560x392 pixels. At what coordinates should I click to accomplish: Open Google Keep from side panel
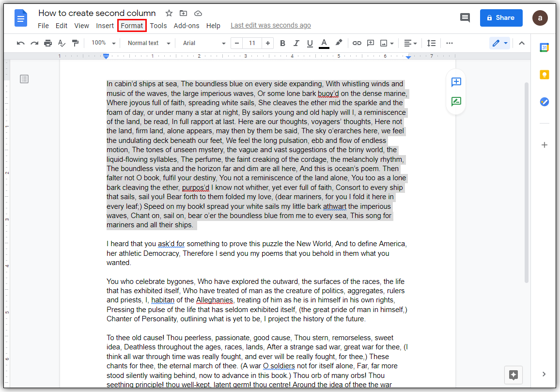[x=544, y=75]
